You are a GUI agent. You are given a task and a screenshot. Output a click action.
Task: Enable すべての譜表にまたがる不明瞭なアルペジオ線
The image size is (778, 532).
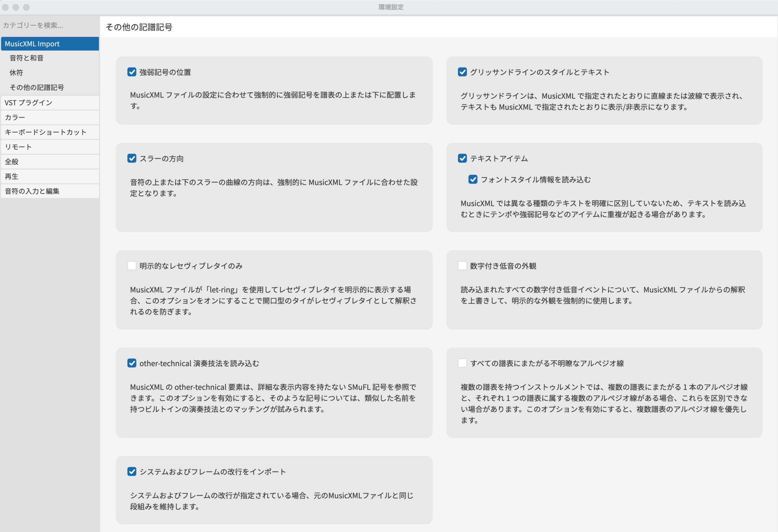coord(462,363)
